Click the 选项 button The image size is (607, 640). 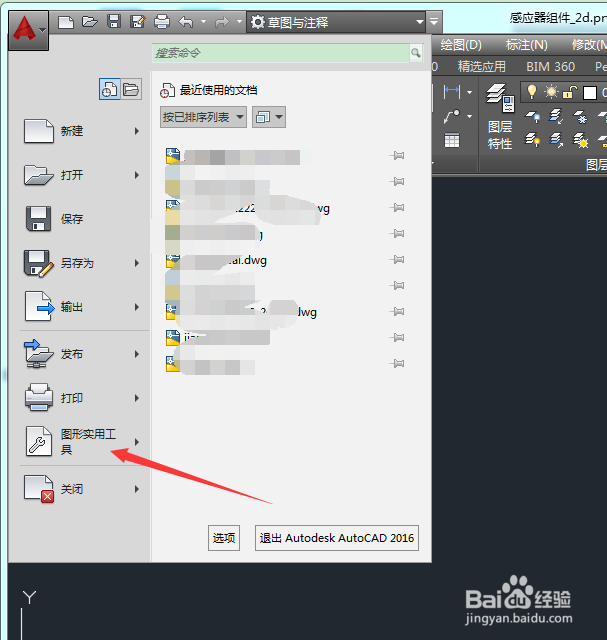224,538
